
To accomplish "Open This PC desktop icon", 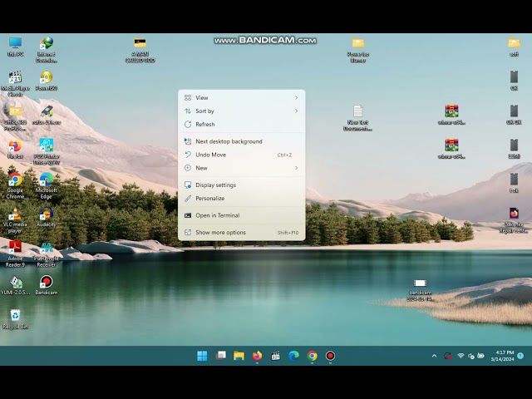I will (15, 47).
